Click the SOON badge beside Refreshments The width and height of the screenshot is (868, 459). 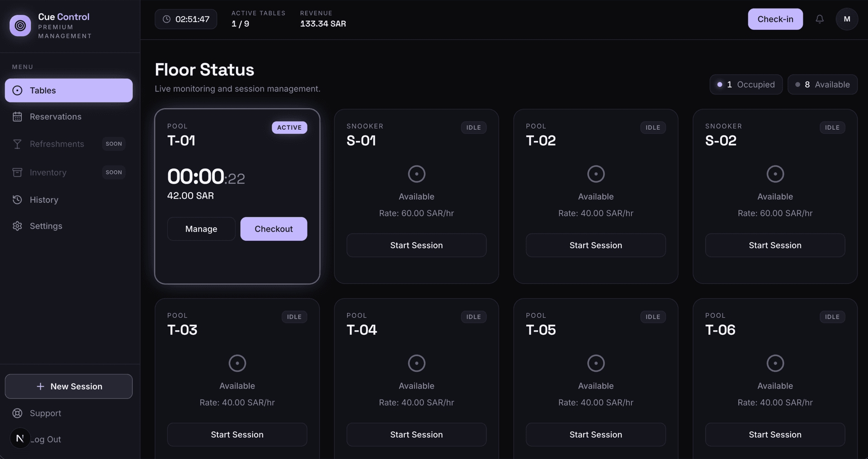(114, 144)
